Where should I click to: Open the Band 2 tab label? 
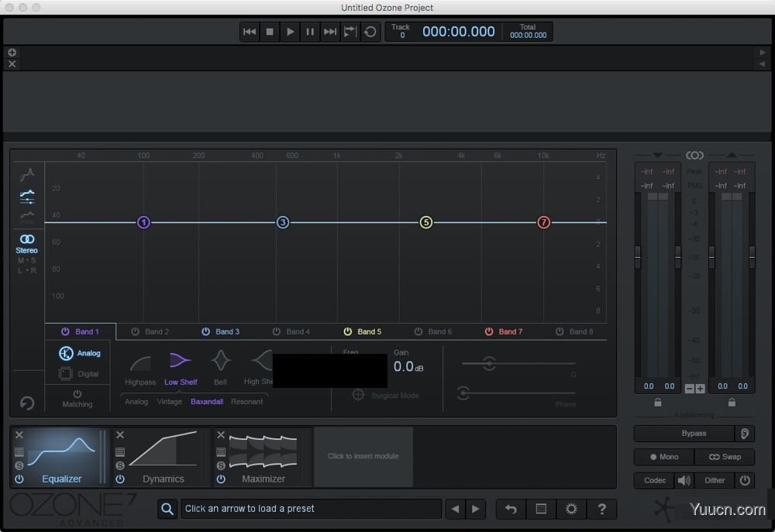pos(157,331)
